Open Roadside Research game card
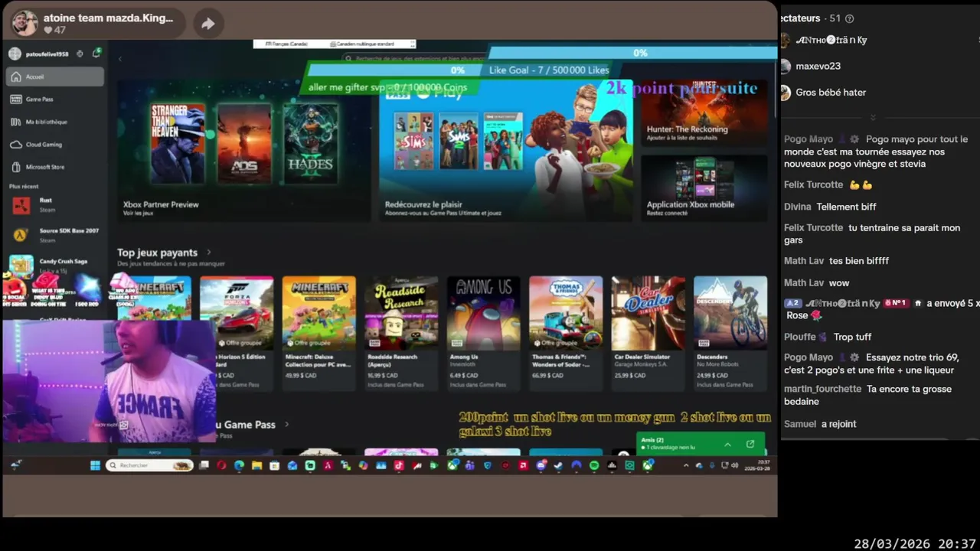980x551 pixels. pyautogui.click(x=401, y=333)
